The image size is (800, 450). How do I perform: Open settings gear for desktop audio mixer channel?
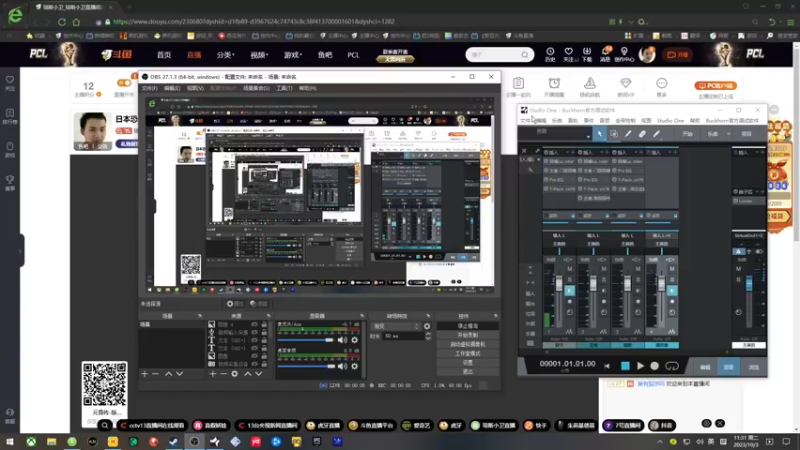pyautogui.click(x=355, y=366)
